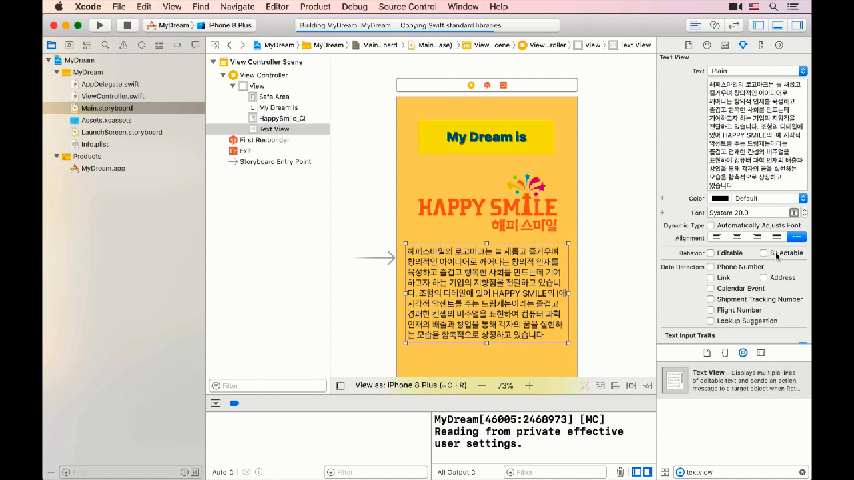Open the Product menu
The image size is (854, 480).
pos(315,7)
